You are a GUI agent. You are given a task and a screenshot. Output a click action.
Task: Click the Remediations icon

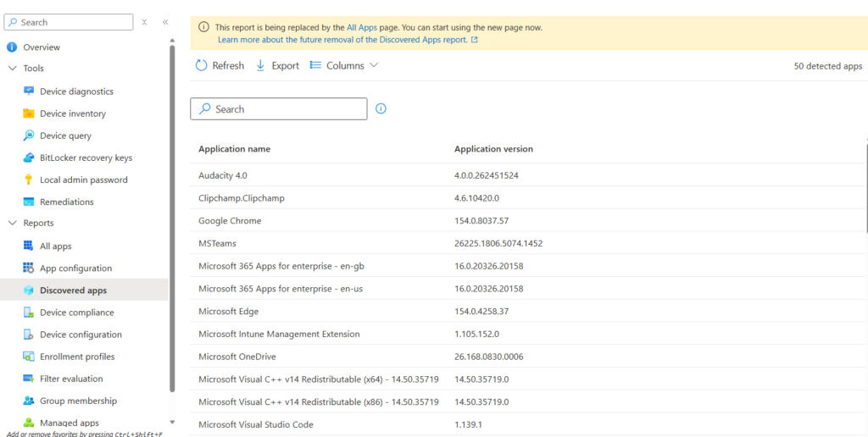(x=28, y=202)
